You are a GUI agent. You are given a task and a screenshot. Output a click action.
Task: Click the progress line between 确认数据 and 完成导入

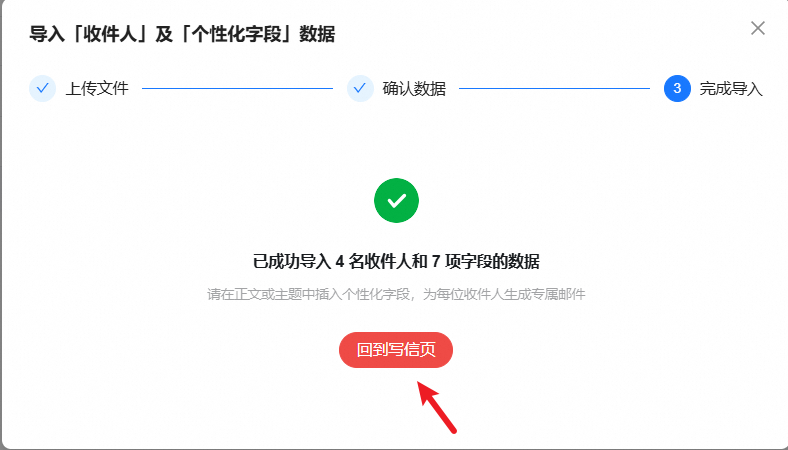click(x=555, y=88)
